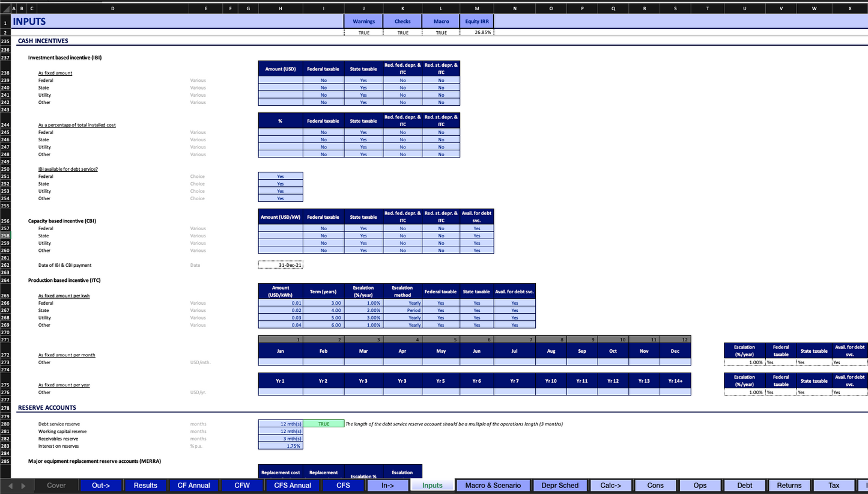Select the Debt service reserve months input

[281, 424]
